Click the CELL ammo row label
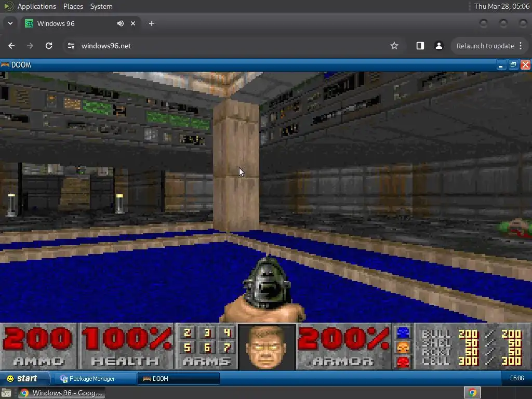 pyautogui.click(x=436, y=361)
